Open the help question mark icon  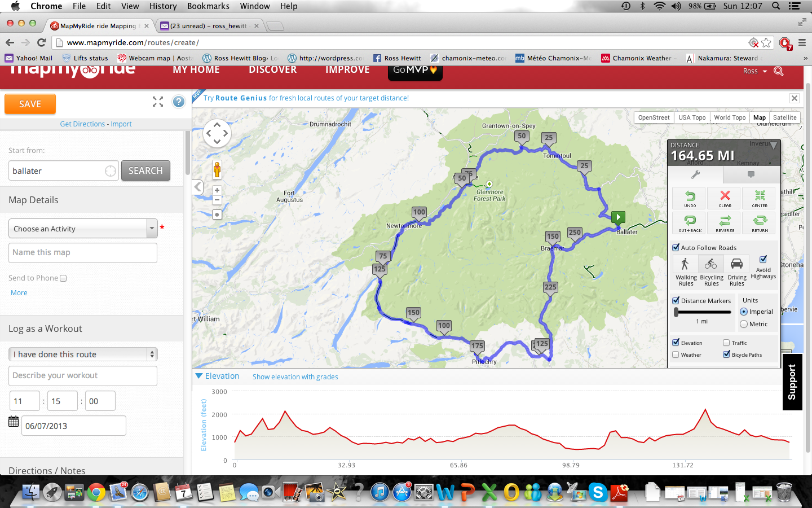click(x=179, y=102)
